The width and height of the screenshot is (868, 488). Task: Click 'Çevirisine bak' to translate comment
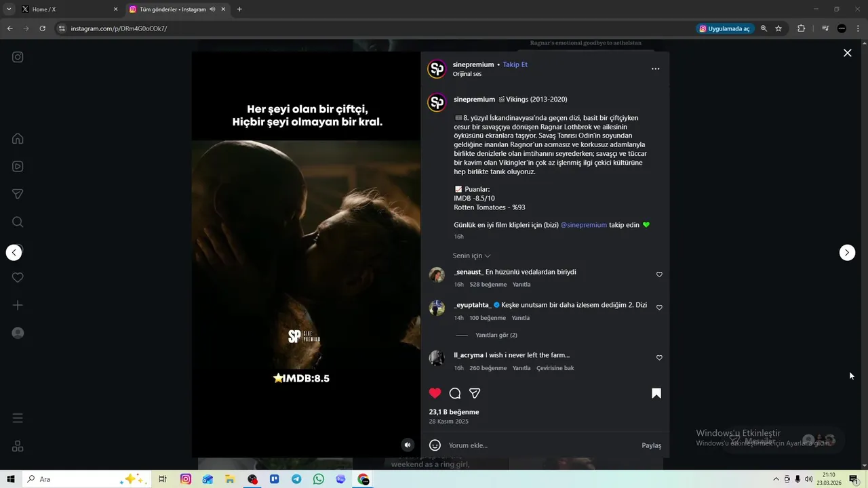coord(555,368)
